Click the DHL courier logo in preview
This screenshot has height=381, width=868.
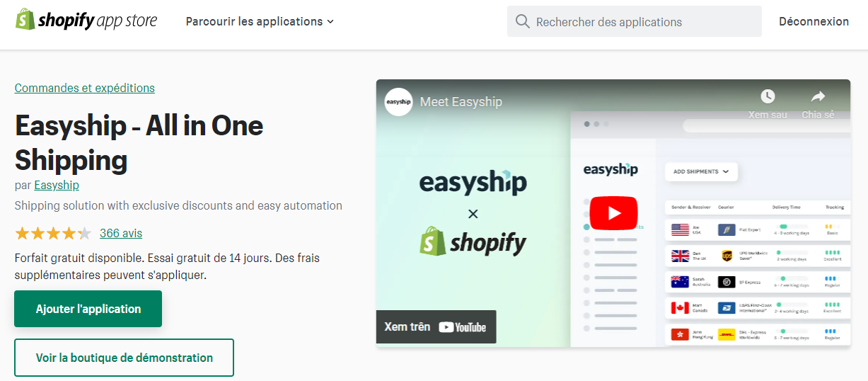point(727,334)
